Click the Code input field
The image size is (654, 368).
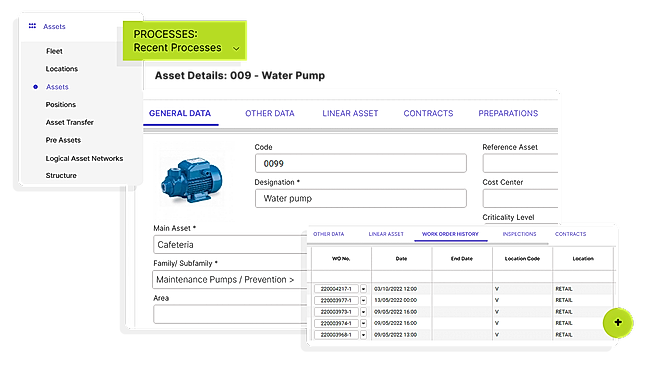(x=361, y=163)
